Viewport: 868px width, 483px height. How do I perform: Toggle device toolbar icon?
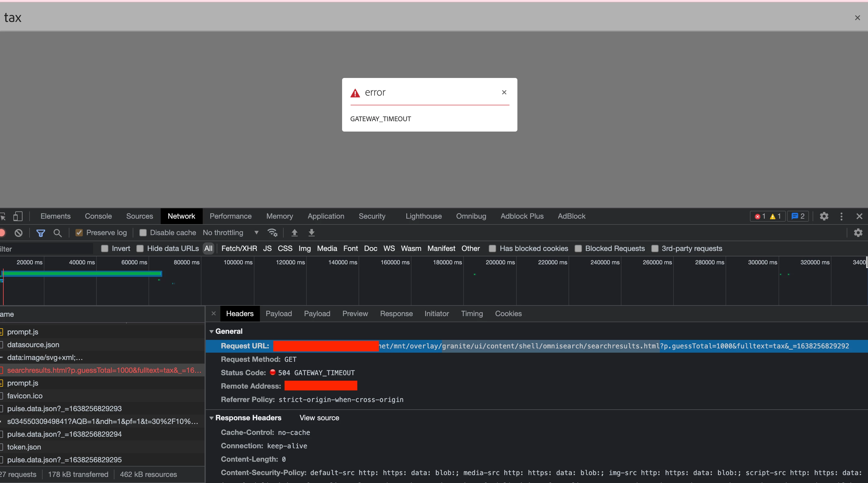(18, 216)
